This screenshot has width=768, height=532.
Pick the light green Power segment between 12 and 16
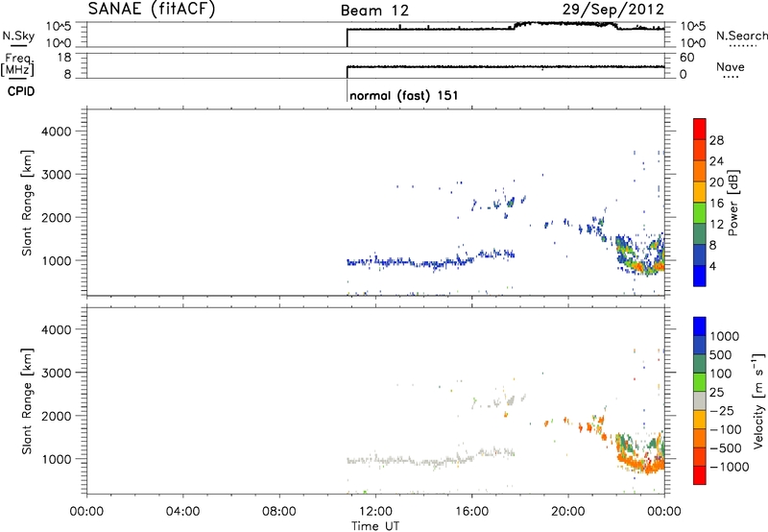(700, 212)
